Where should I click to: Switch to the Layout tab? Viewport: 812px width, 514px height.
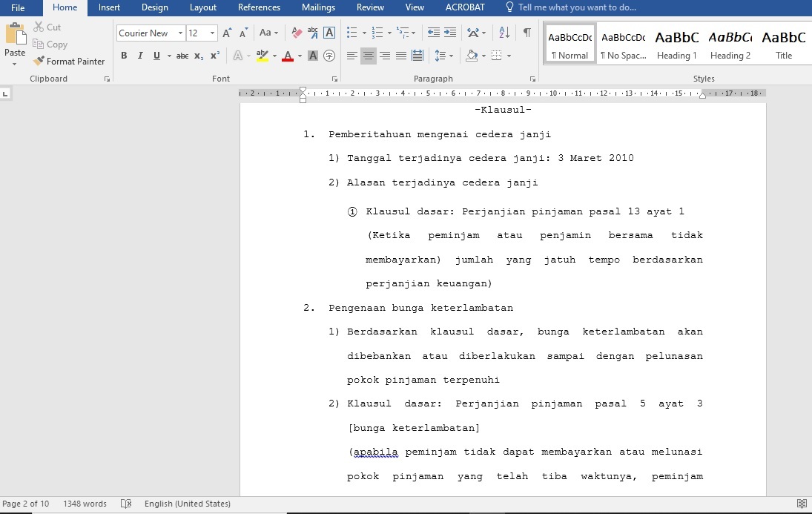[x=202, y=7]
